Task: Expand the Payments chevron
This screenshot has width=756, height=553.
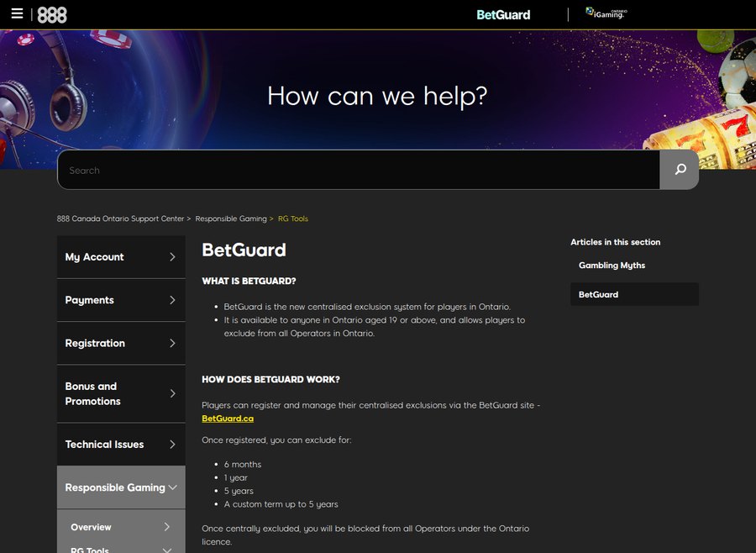Action: [172, 300]
